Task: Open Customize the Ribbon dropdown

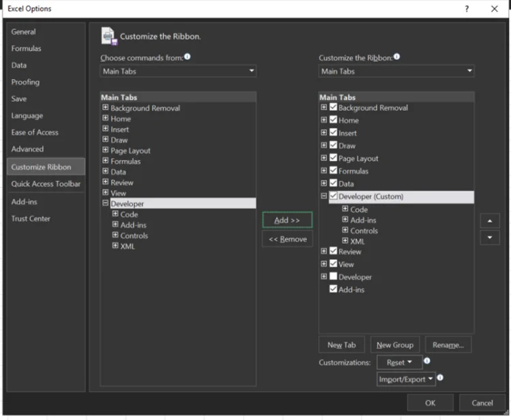Action: pyautogui.click(x=397, y=71)
